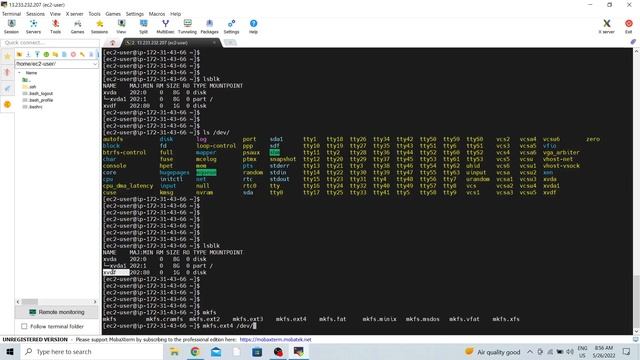640x360 pixels.
Task: Click the new tab button beside session tab
Action: 230,42
